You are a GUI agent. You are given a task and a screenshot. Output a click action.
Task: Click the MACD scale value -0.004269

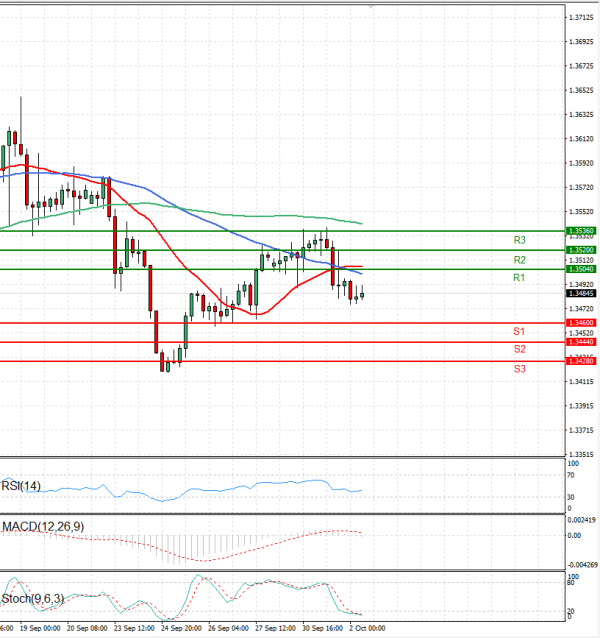pyautogui.click(x=583, y=565)
